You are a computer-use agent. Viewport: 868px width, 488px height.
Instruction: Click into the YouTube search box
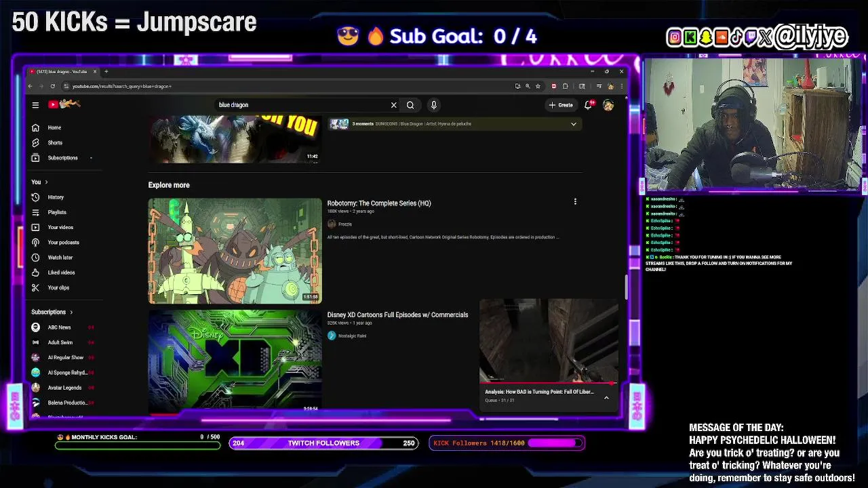click(302, 105)
